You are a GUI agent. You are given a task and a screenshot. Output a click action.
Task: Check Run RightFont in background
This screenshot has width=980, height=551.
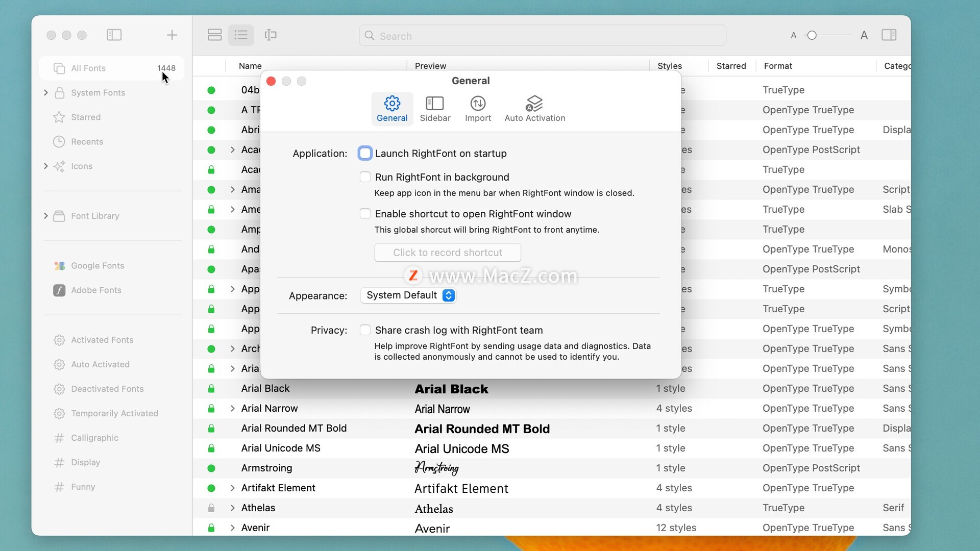(x=365, y=177)
